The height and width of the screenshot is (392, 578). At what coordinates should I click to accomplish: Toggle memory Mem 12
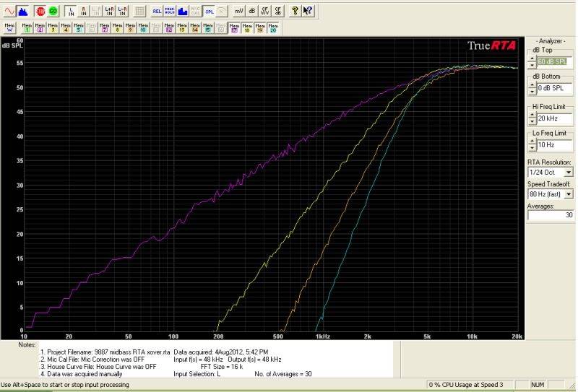point(169,27)
